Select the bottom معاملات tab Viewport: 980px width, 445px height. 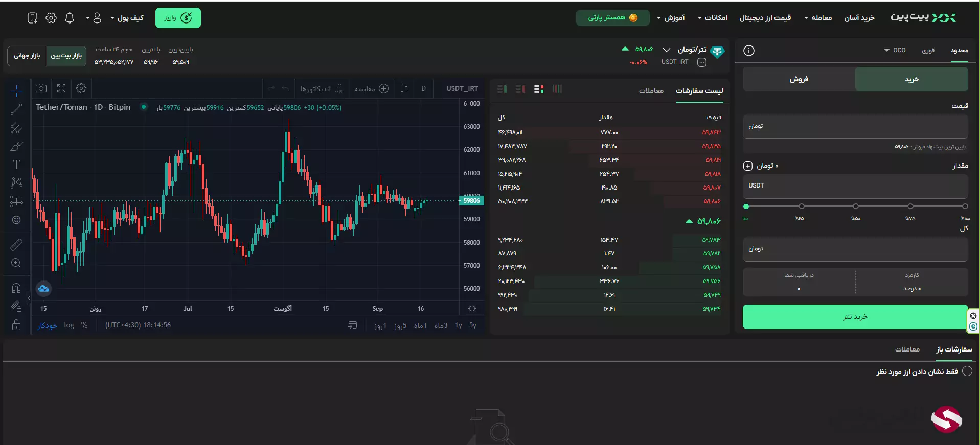pos(907,349)
